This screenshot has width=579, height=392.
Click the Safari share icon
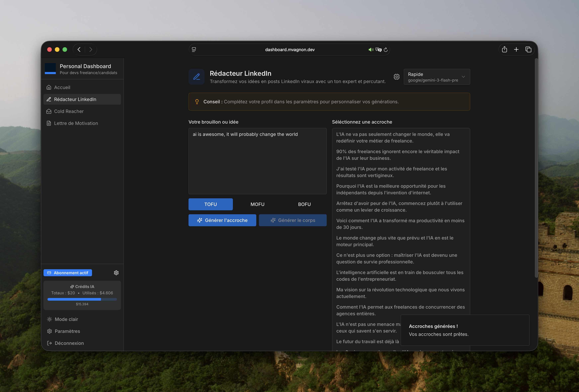coord(504,50)
